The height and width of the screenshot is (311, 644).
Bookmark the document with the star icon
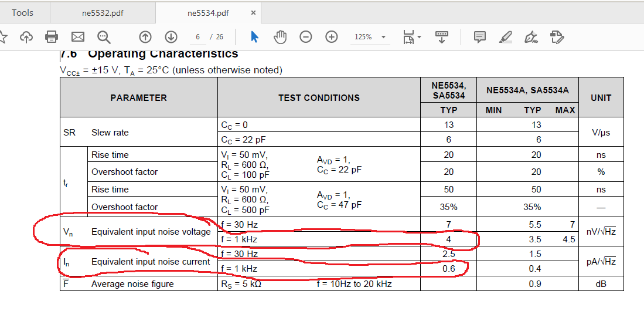(2, 37)
